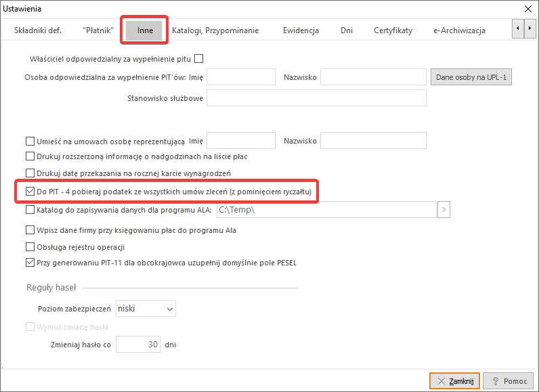Viewport: 539px width, 392px height.
Task: Browse for ALA catalog folder arrow button
Action: click(x=444, y=210)
